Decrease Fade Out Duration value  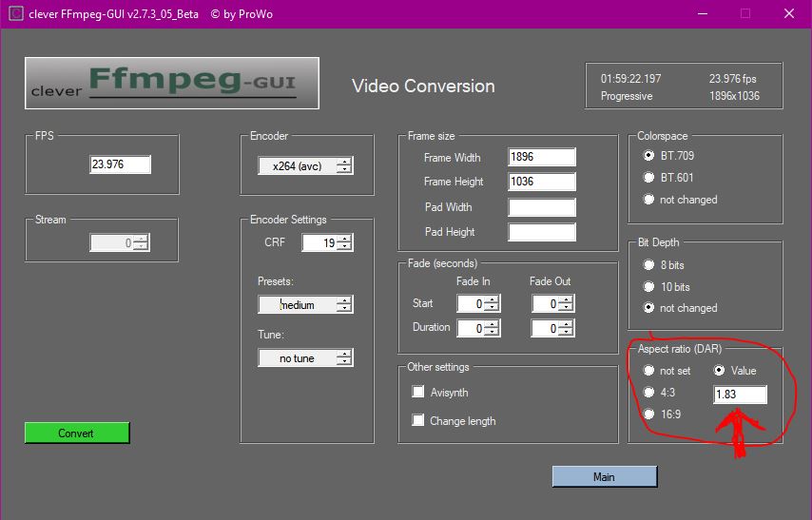(566, 332)
